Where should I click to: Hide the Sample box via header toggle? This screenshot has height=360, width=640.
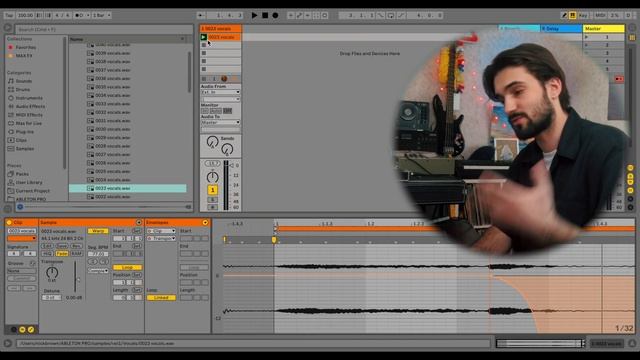[x=139, y=222]
